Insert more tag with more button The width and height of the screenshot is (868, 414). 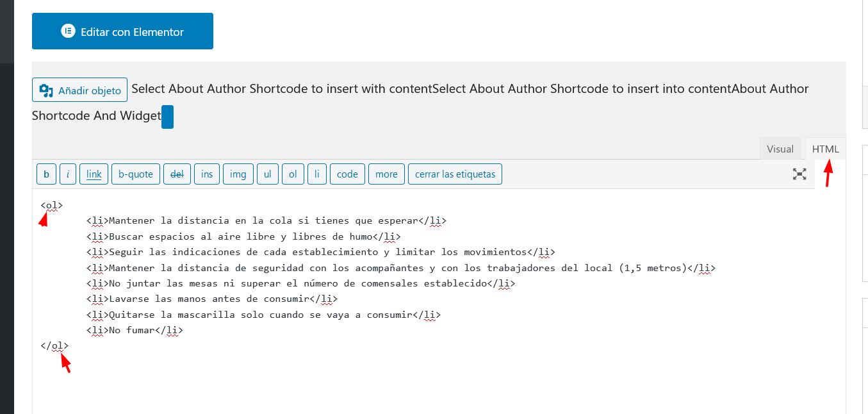point(386,174)
